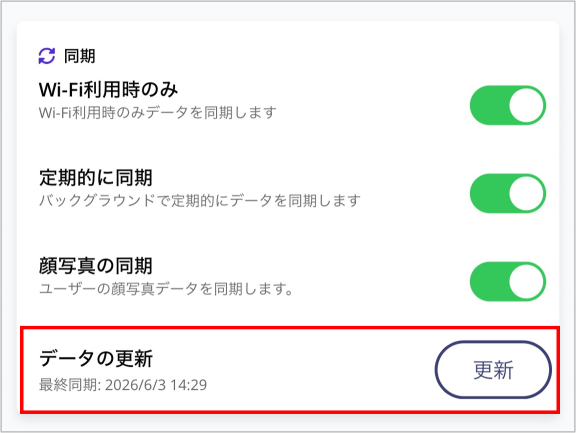Image resolution: width=576 pixels, height=433 pixels.
Task: Click the white knob of 顔写真の同期 toggle
Action: tap(526, 282)
